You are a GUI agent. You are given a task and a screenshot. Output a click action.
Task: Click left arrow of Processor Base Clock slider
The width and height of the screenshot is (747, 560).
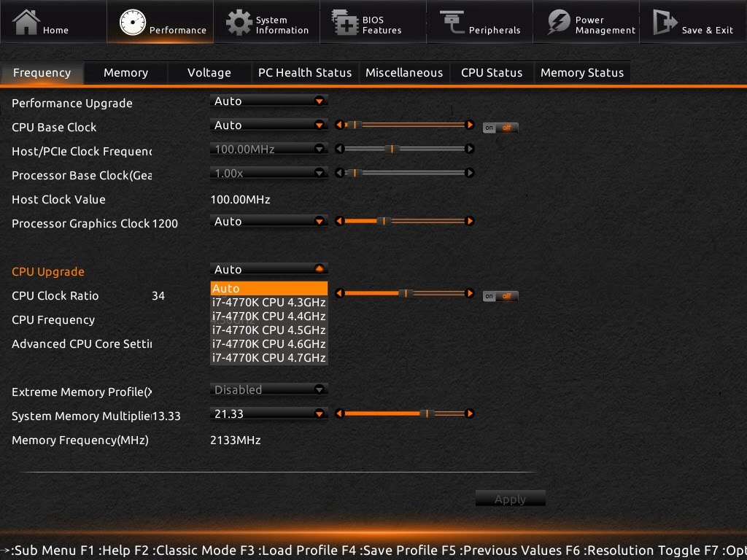pos(339,172)
